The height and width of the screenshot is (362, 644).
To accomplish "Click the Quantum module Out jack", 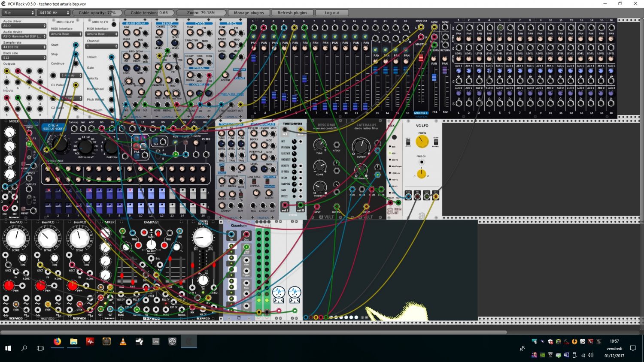I will click(246, 235).
